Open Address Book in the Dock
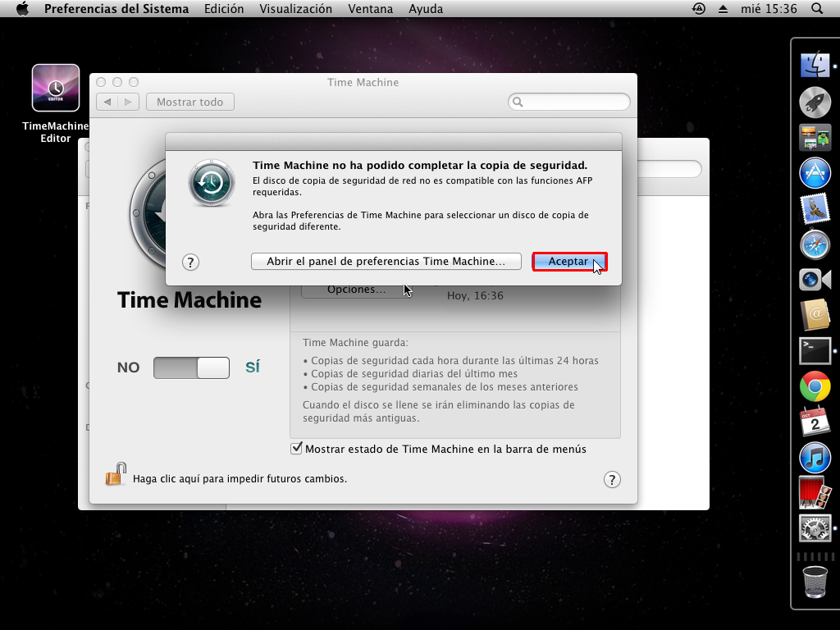 point(815,315)
